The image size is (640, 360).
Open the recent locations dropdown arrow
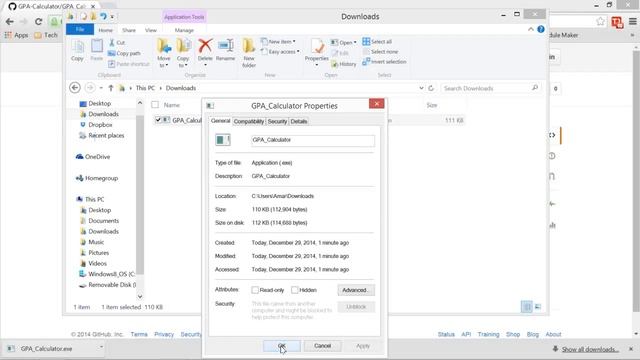101,88
